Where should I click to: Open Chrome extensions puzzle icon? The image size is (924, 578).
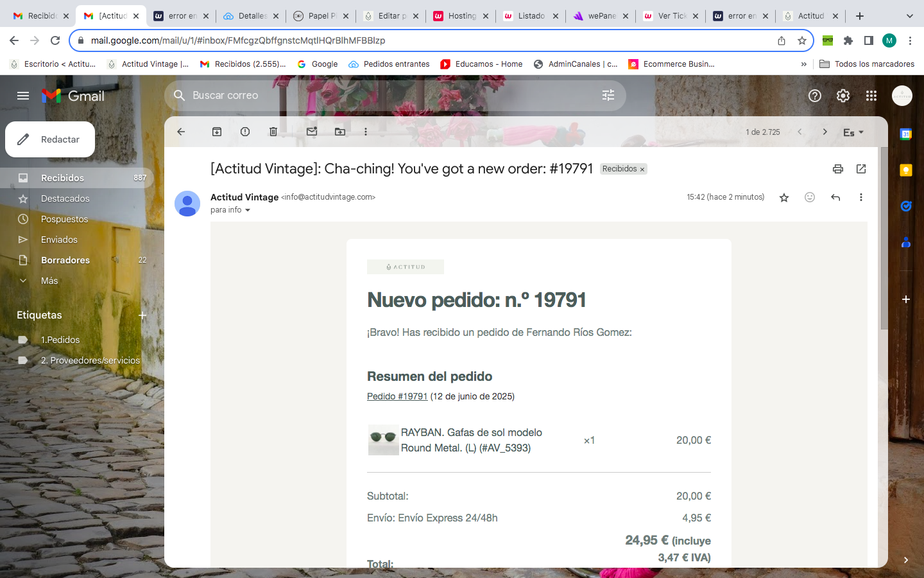point(848,40)
